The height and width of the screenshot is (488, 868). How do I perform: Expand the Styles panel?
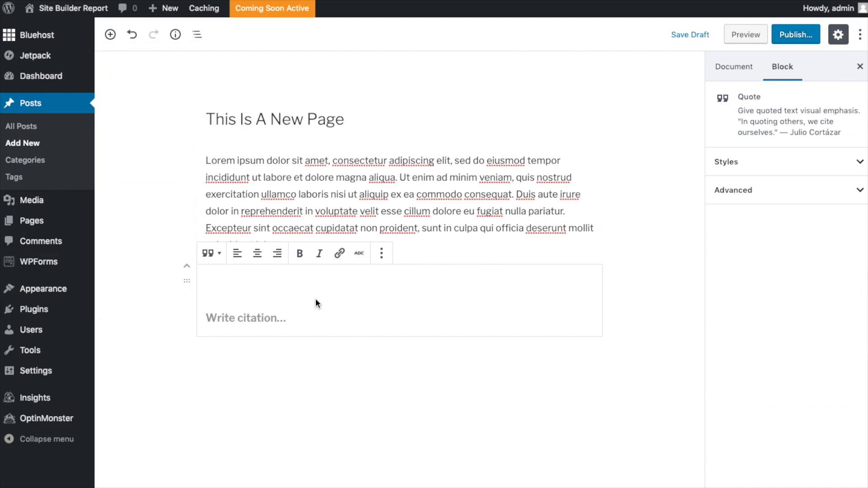pyautogui.click(x=786, y=162)
